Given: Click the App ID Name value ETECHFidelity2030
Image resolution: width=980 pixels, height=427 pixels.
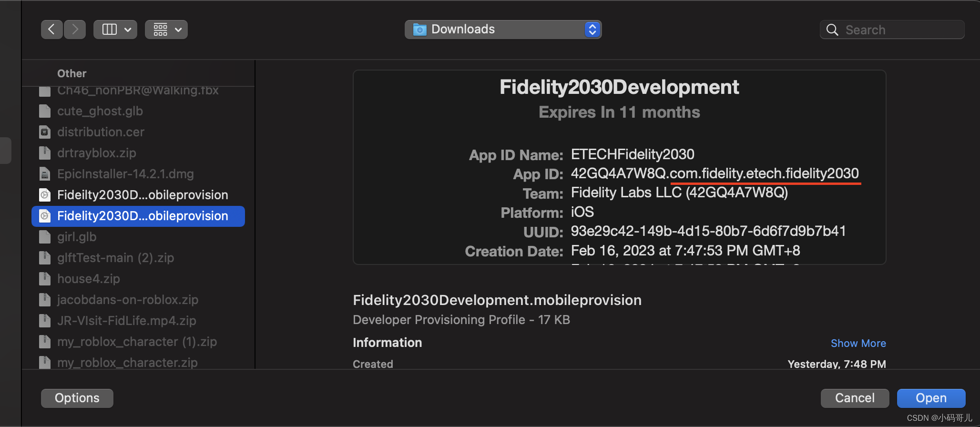Looking at the screenshot, I should pyautogui.click(x=633, y=154).
